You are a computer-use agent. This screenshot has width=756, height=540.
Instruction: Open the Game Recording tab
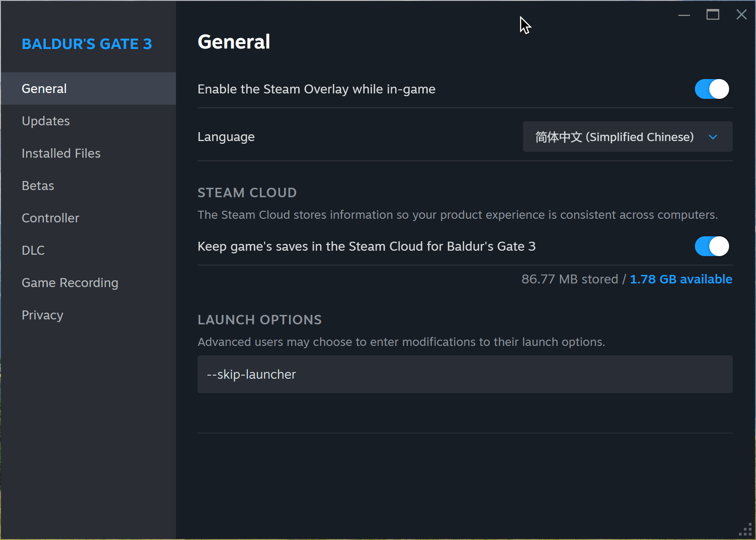(88, 283)
